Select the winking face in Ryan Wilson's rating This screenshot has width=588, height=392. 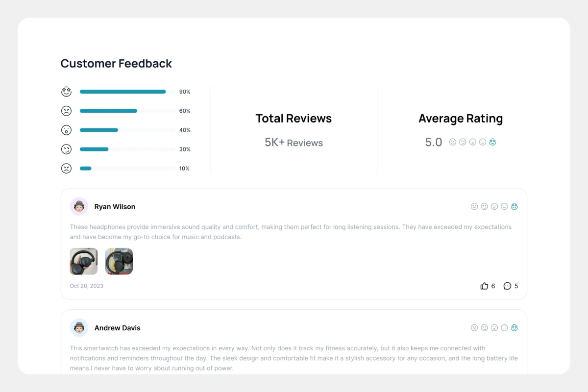coord(484,206)
